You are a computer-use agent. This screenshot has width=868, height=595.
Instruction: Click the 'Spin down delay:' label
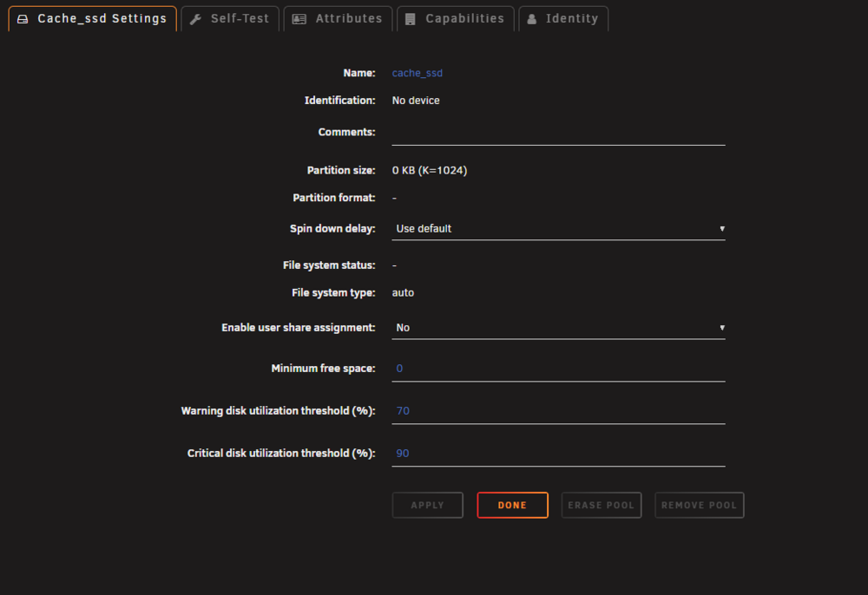click(x=332, y=229)
